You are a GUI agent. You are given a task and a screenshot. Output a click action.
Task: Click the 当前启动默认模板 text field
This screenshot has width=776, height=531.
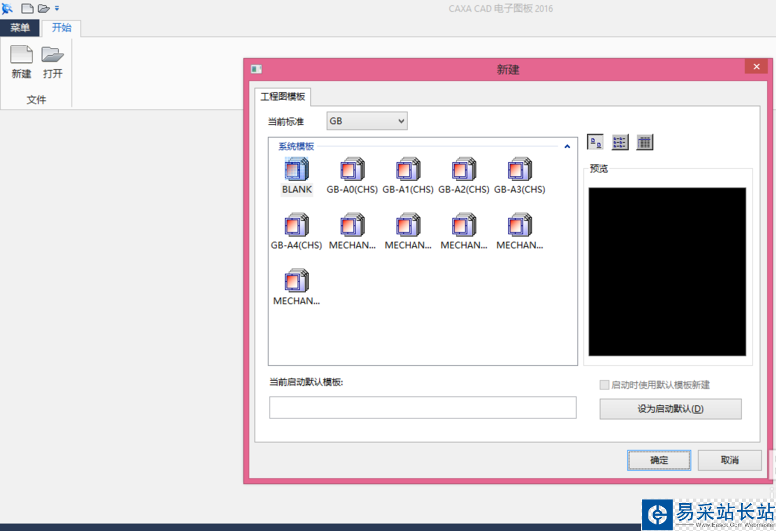423,407
